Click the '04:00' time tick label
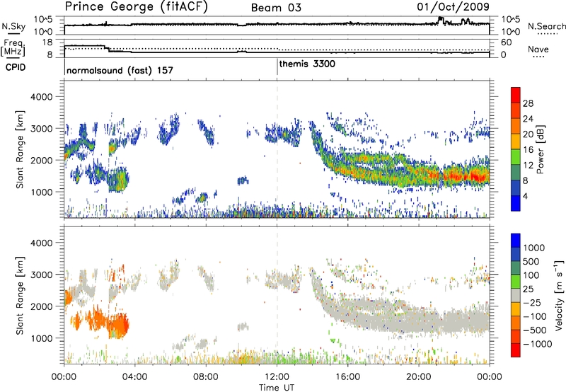566x392 pixels. pos(134,377)
